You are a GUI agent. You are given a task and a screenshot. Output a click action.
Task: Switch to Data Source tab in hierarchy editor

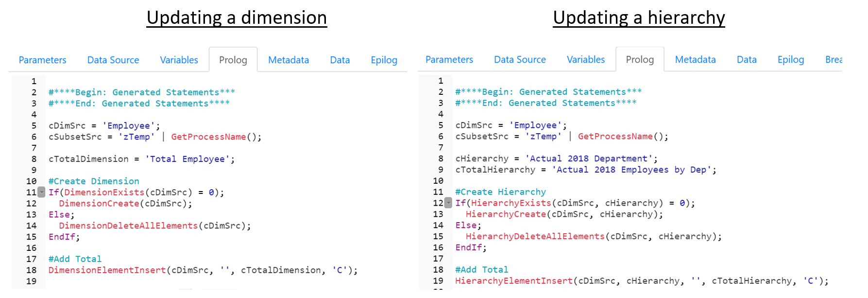pos(520,59)
